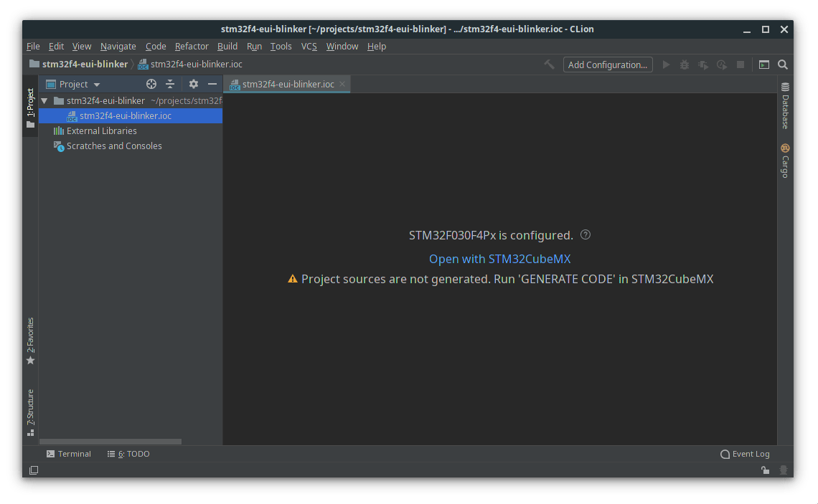
Task: Click the locate/scroll from source icon
Action: [151, 84]
